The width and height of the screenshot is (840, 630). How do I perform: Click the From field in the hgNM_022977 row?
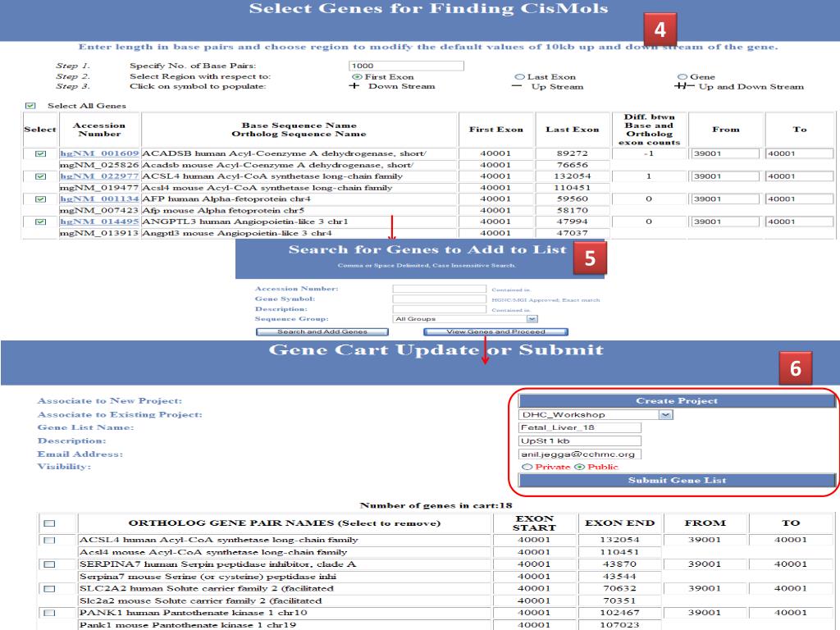(725, 176)
